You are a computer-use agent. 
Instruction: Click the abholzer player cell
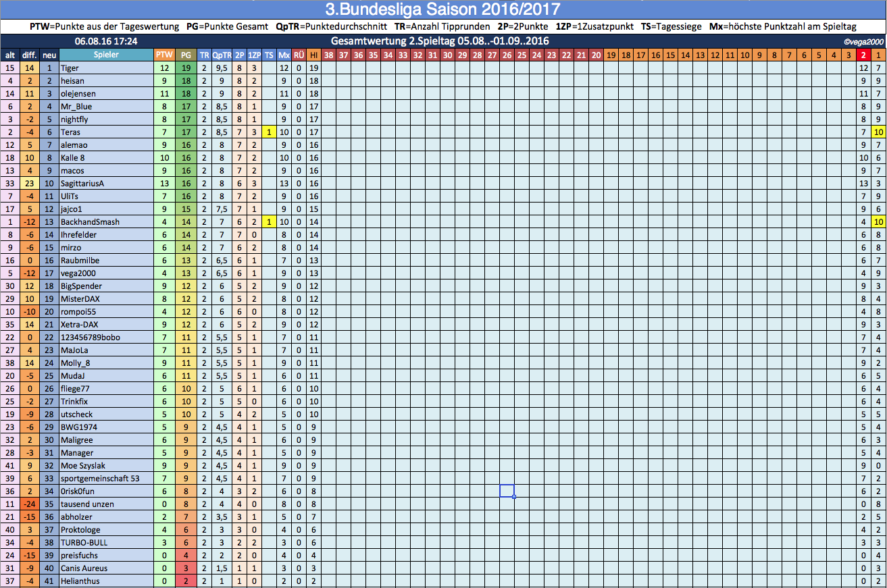[106, 516]
